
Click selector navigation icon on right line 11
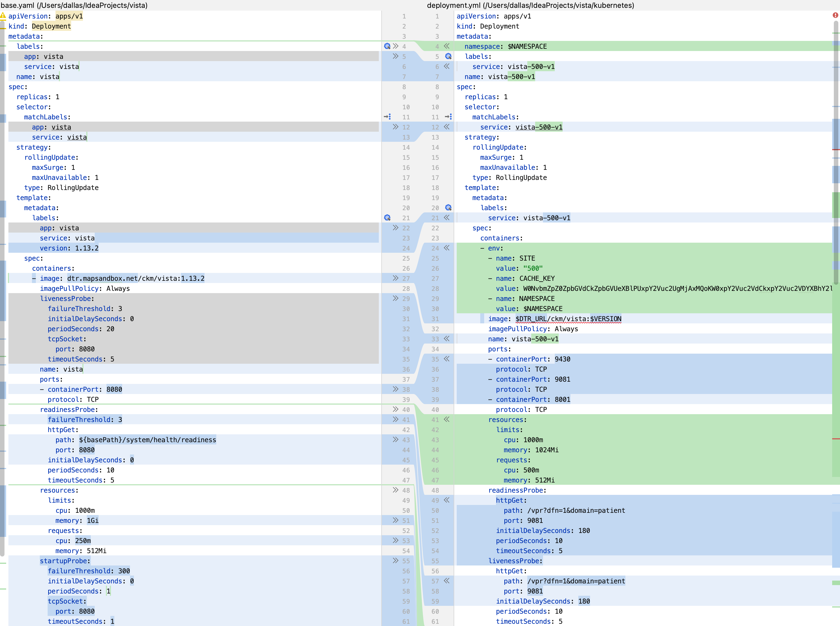(x=448, y=117)
